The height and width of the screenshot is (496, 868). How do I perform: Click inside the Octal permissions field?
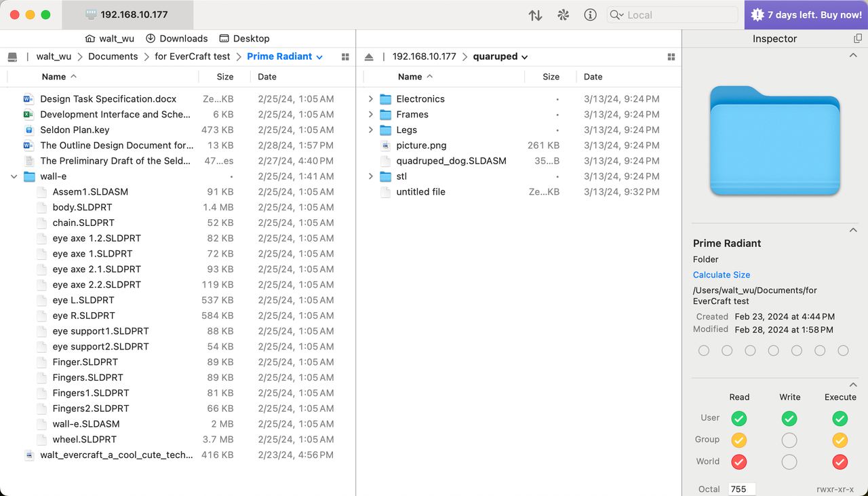742,489
